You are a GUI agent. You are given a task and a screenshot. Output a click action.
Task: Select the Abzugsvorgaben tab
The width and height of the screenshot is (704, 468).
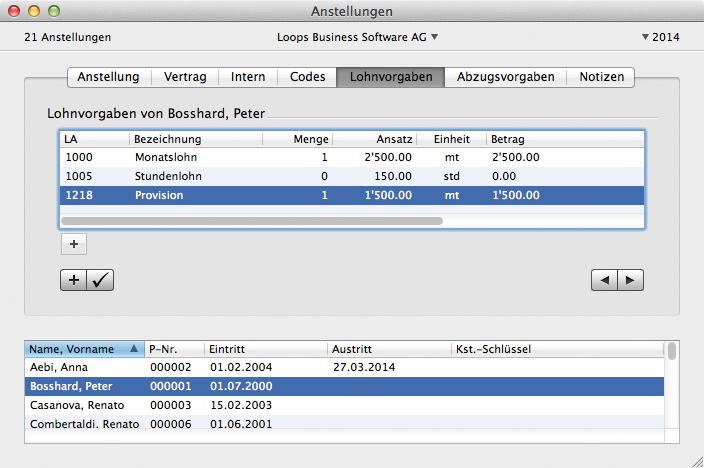(505, 77)
